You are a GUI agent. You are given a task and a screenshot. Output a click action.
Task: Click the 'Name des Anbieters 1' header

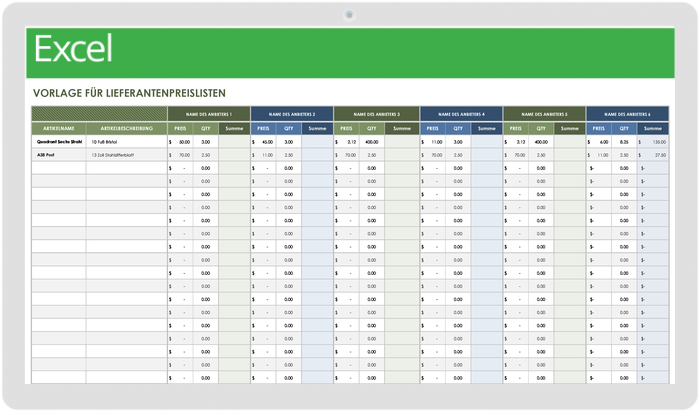208,114
